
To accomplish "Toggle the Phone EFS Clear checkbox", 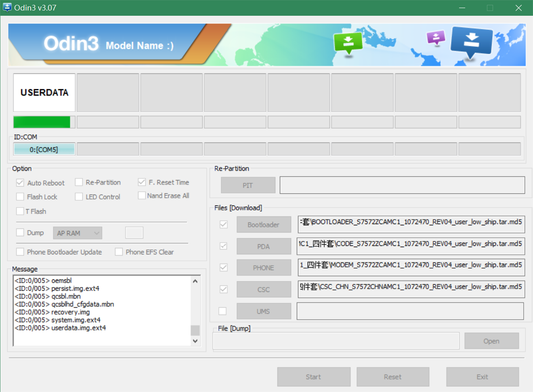I will click(119, 252).
